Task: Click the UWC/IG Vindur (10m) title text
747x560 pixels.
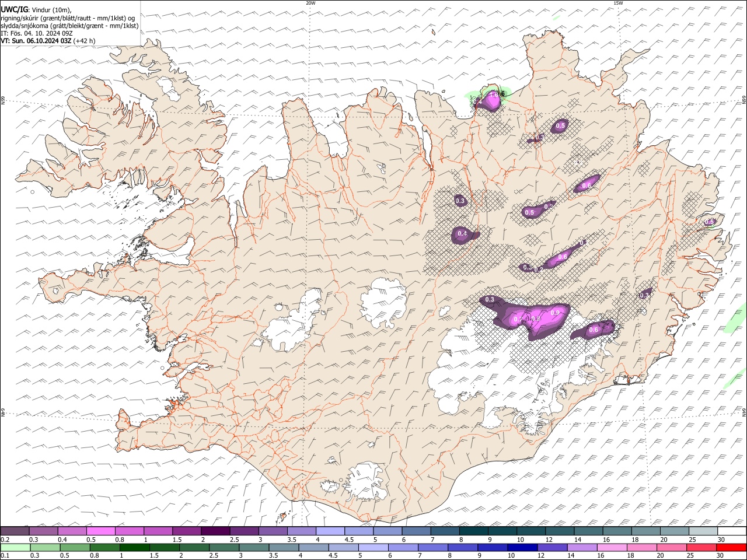Action: (37, 9)
